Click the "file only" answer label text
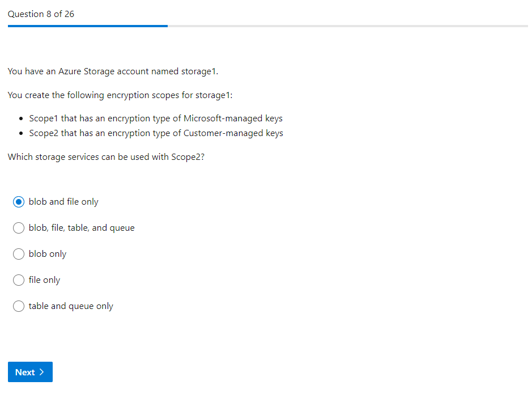Screen dimensions: 532x398 tap(44, 280)
